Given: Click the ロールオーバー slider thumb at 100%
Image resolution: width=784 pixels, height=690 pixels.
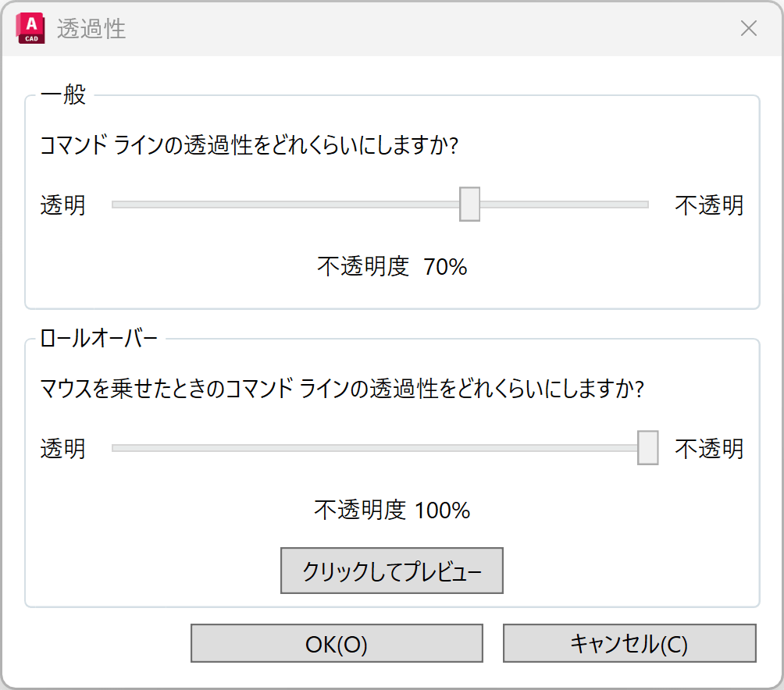Looking at the screenshot, I should [647, 448].
